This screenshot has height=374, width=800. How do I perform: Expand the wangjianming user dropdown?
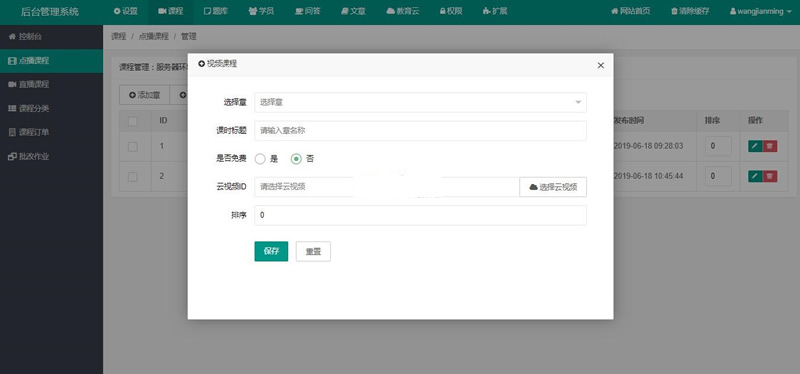tap(760, 11)
